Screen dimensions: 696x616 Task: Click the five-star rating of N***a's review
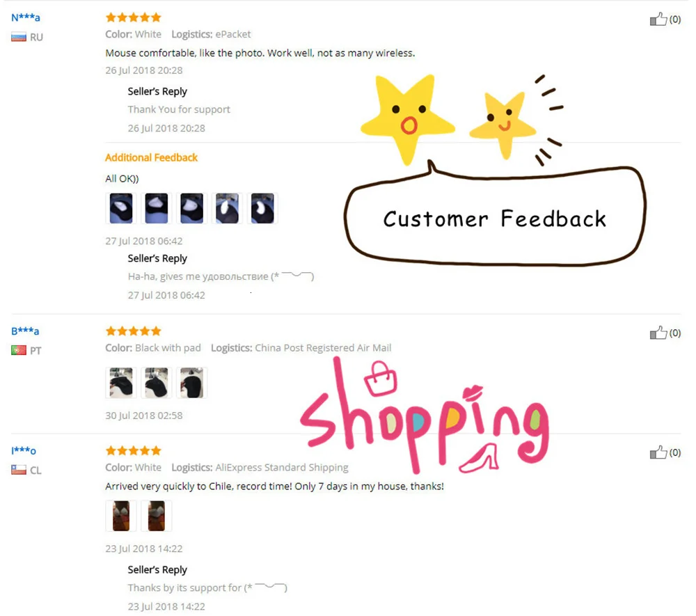click(x=133, y=18)
